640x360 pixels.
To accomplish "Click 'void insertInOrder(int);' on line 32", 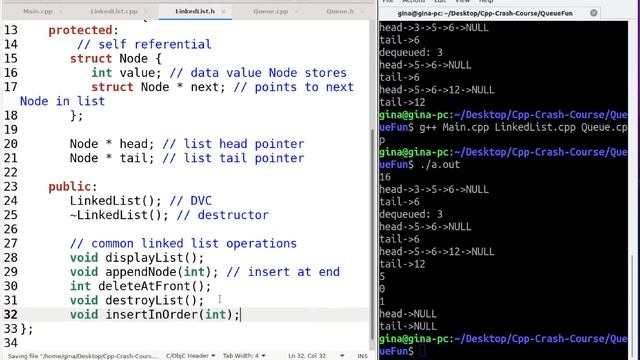I will tap(155, 315).
